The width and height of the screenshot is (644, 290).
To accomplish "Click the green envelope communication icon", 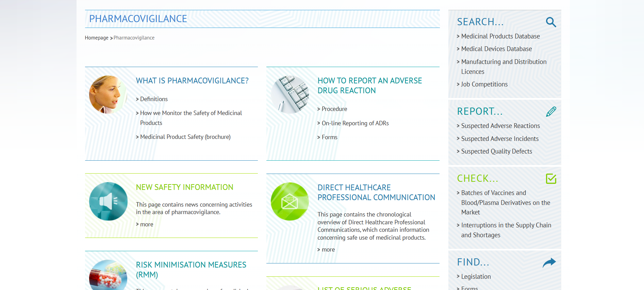I will [x=290, y=202].
